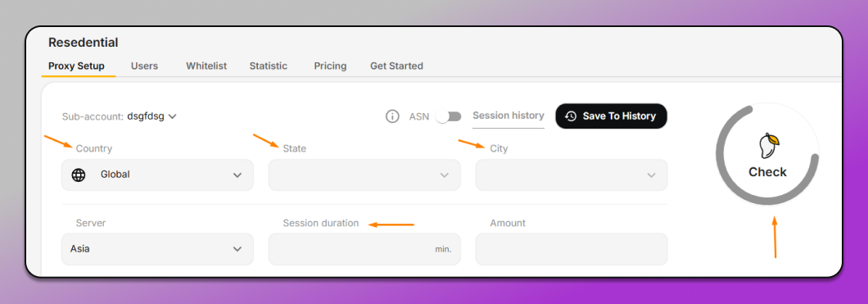Click the history clock icon on Save button
The height and width of the screenshot is (304, 868).
[x=571, y=116]
